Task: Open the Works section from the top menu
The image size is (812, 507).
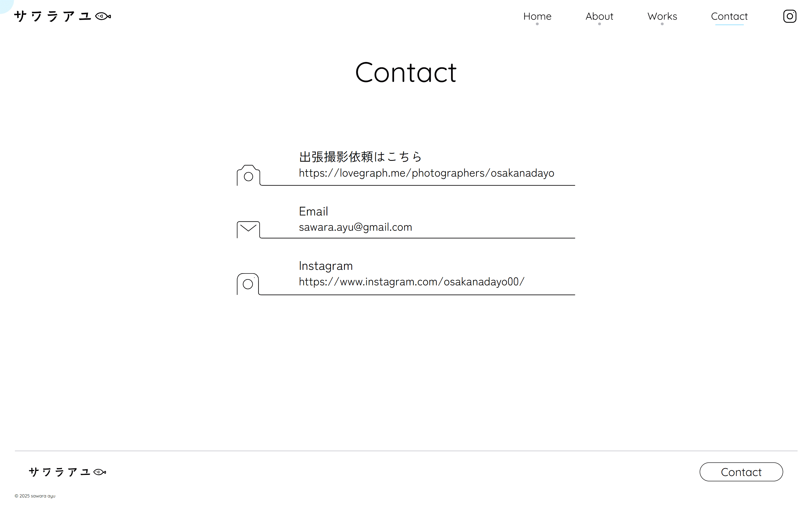Action: (x=662, y=16)
